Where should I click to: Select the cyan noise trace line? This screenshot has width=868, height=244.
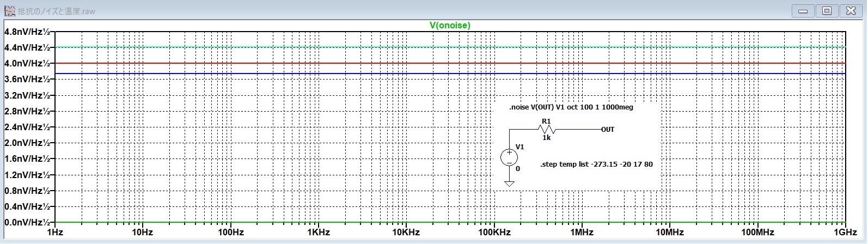(x=272, y=47)
